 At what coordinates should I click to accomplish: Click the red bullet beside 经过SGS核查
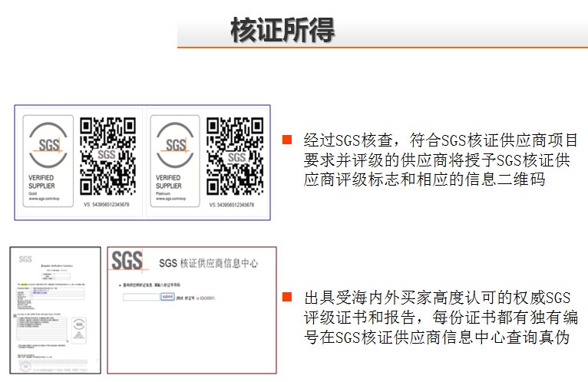[287, 140]
